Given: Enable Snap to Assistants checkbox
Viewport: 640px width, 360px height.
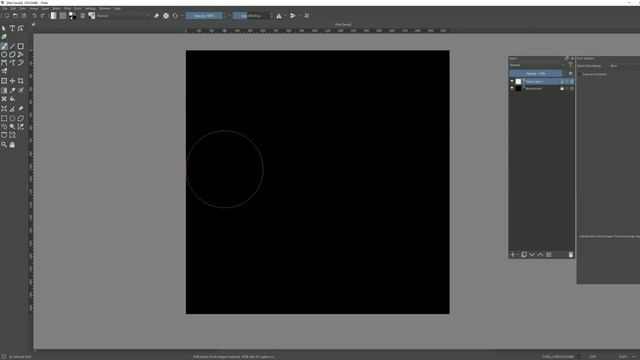Looking at the screenshot, I should click(x=580, y=74).
